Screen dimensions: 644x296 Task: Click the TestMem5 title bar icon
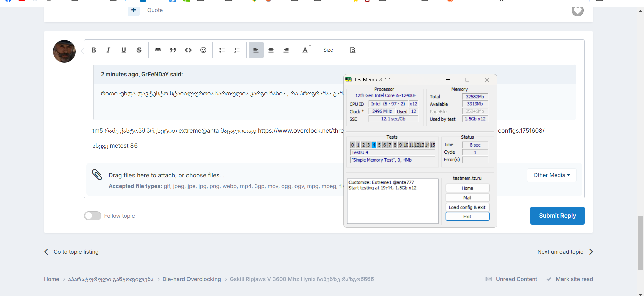pos(348,80)
